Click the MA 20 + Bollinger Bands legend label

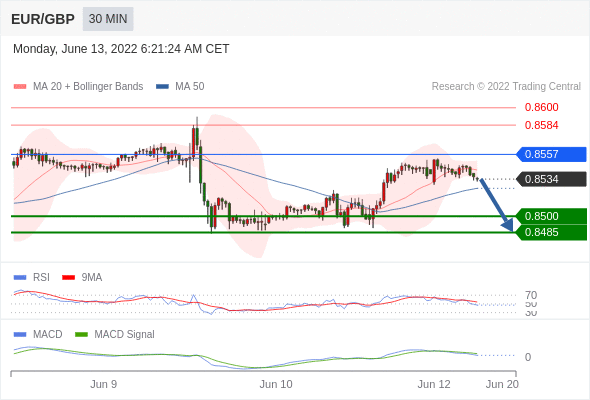tap(88, 87)
